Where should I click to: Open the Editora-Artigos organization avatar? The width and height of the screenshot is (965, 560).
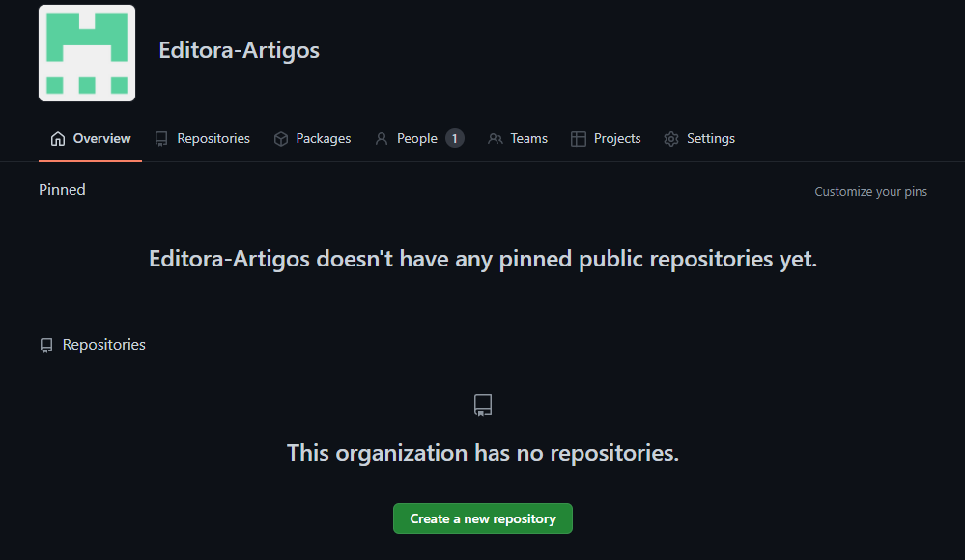coord(87,53)
